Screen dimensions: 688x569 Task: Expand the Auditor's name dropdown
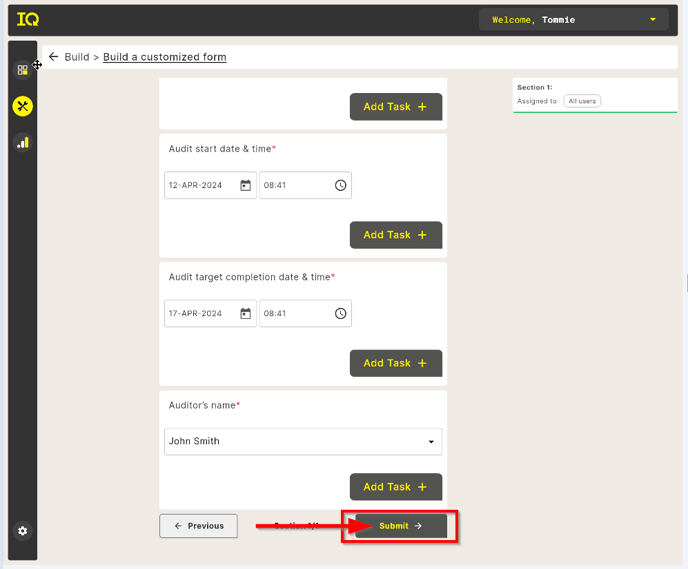click(431, 442)
